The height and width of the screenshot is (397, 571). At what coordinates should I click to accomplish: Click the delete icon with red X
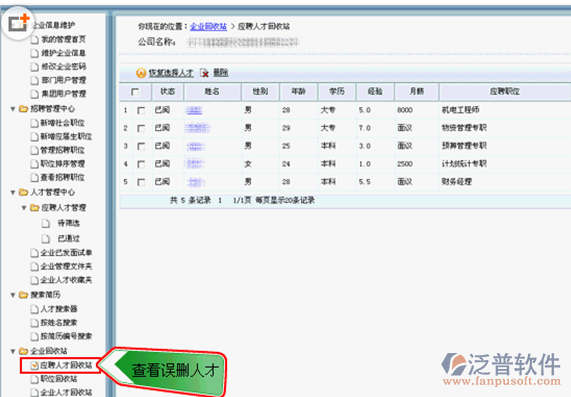205,73
